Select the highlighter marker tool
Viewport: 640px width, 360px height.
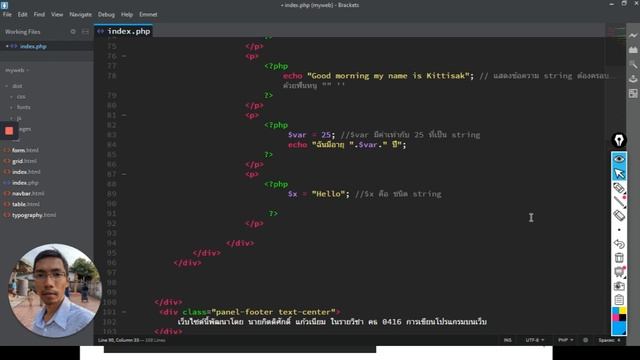619,188
